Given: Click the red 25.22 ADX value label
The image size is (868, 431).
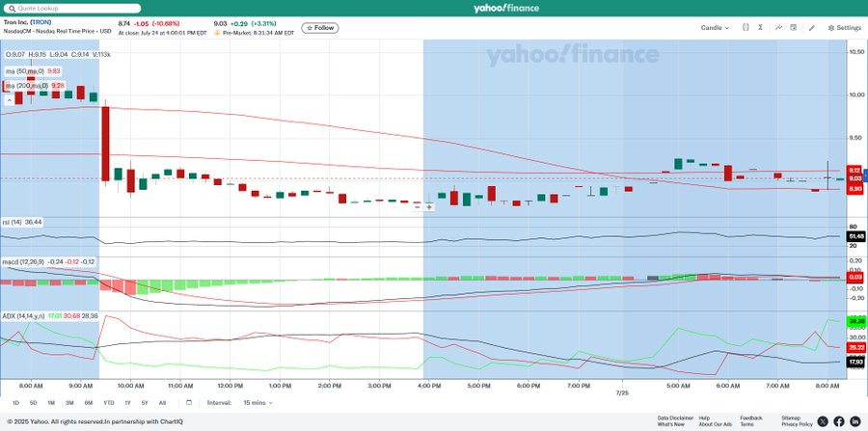Looking at the screenshot, I should click(x=856, y=347).
